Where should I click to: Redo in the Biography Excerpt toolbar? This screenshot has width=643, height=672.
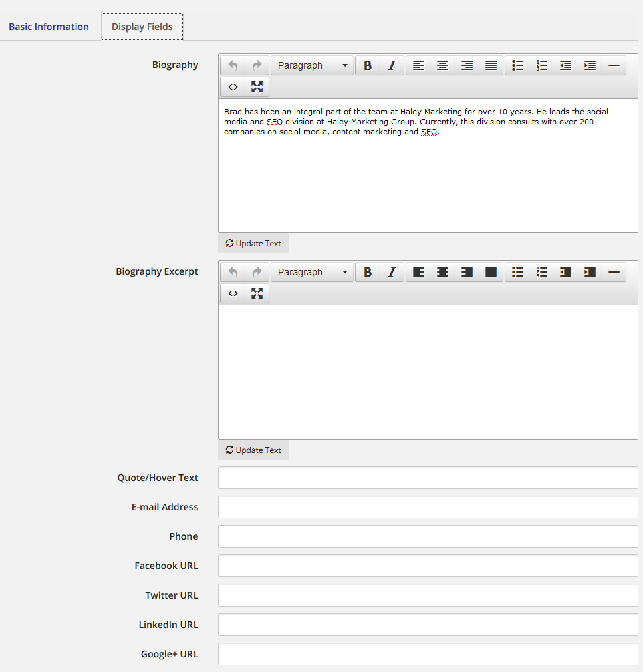257,272
